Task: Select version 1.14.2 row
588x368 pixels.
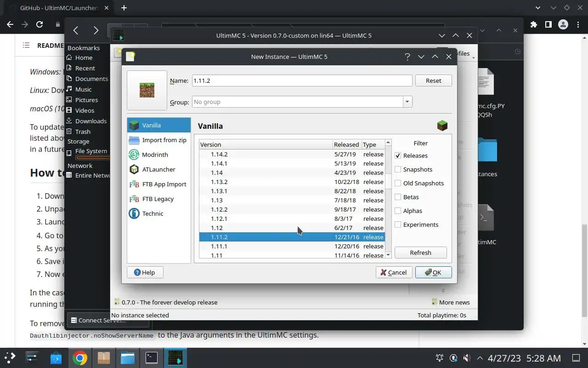Action: (x=292, y=154)
